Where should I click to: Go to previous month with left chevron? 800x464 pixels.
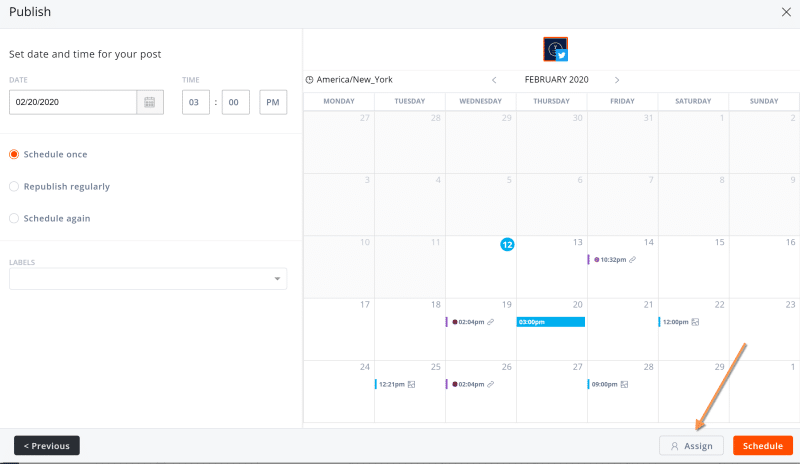click(x=494, y=80)
